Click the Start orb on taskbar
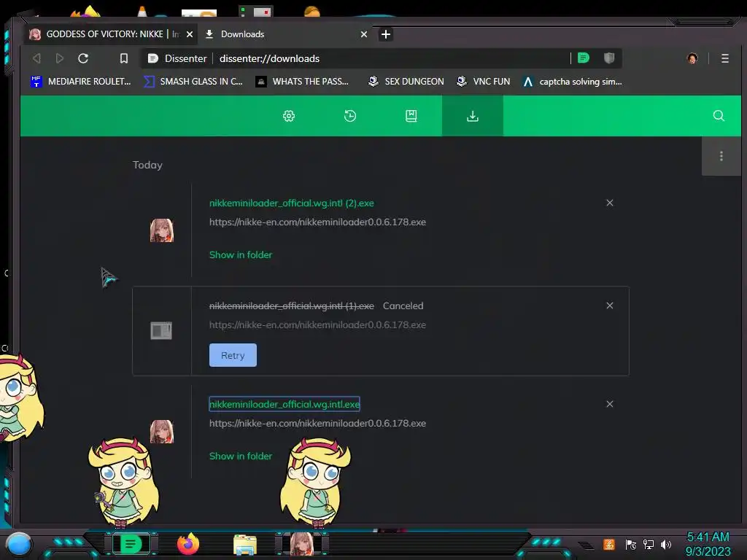Viewport: 747px width, 560px height. [19, 545]
